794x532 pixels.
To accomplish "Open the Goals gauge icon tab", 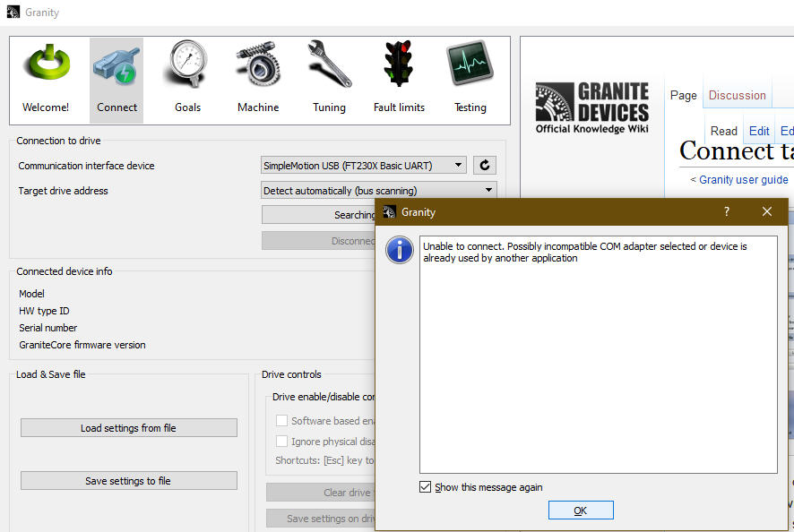I will pos(187,80).
